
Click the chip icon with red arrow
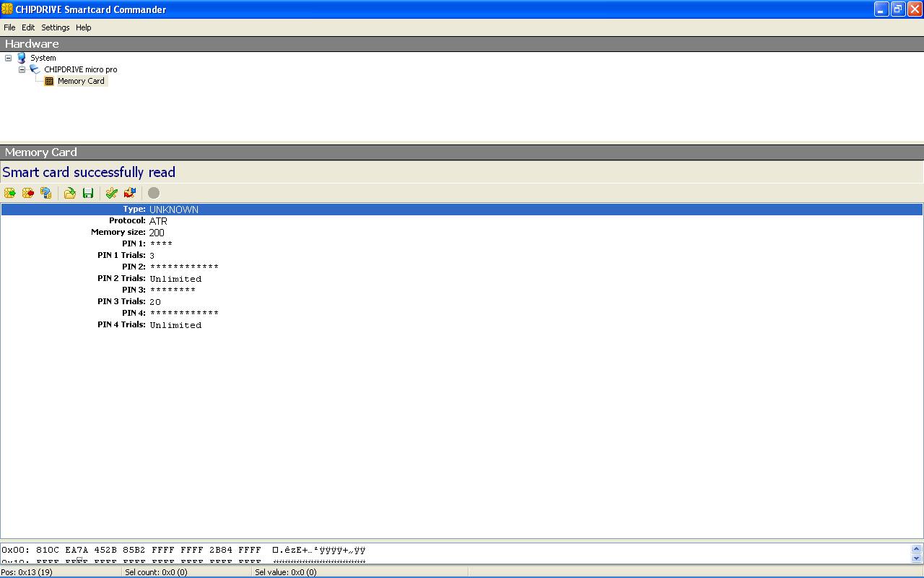point(28,193)
